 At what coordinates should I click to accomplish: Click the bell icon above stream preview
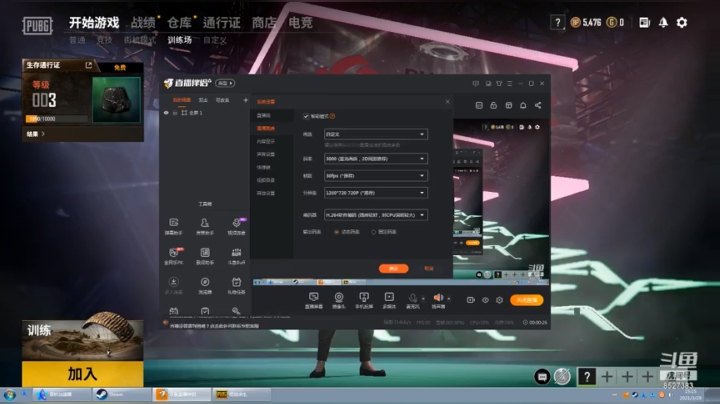523,105
